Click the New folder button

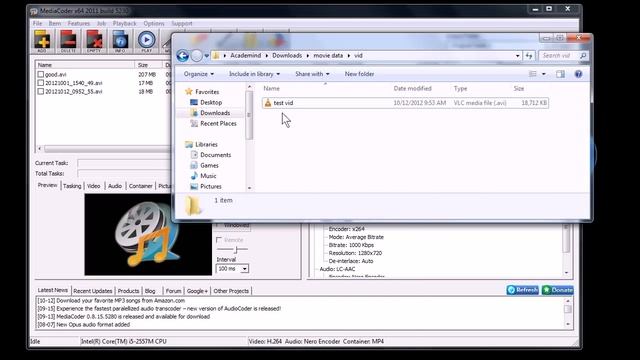tap(359, 74)
